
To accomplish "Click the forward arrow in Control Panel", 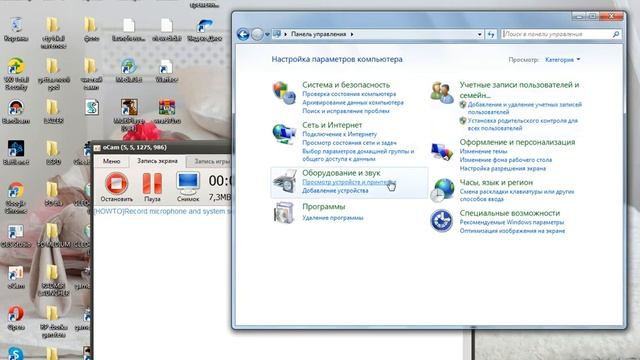I will 257,34.
